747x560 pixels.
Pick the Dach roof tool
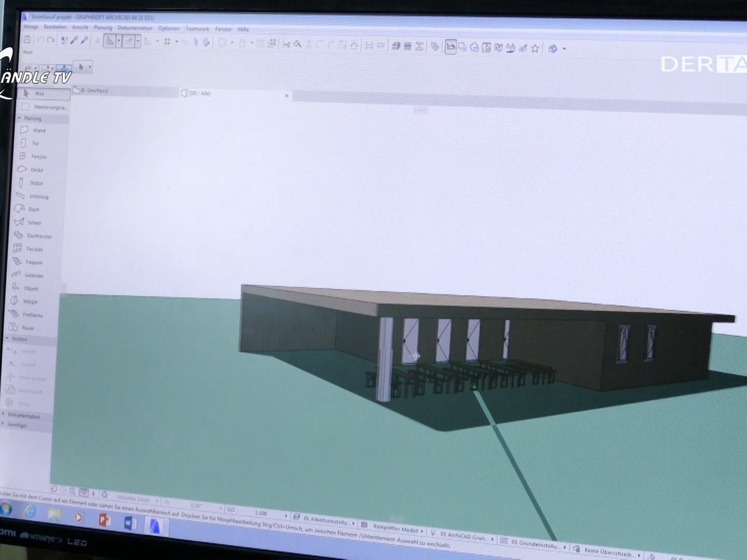point(33,209)
